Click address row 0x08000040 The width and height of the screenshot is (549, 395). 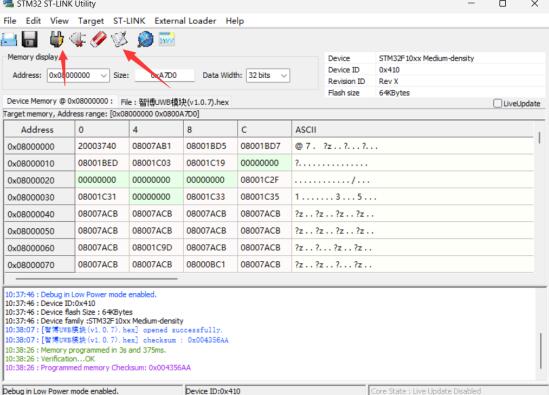click(x=39, y=214)
